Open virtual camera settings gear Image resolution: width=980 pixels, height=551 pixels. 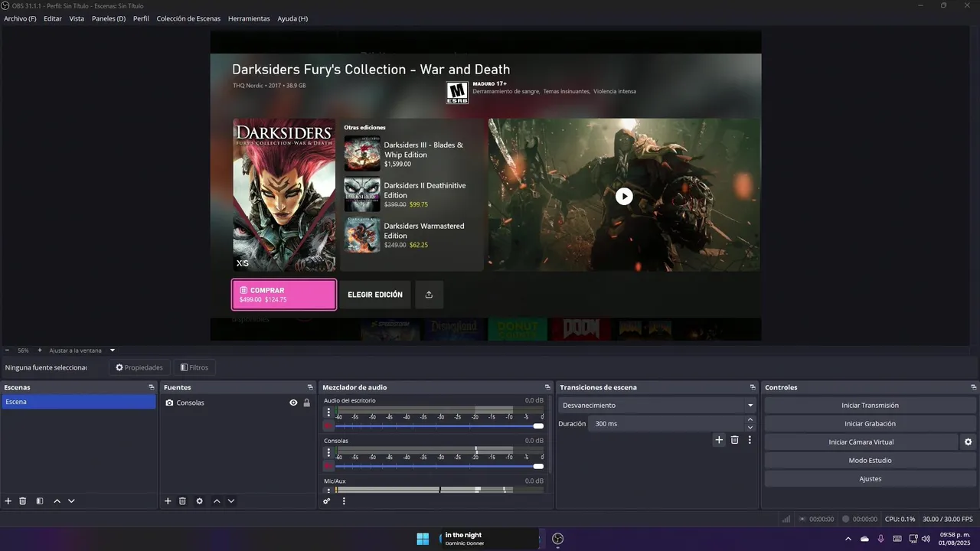968,442
